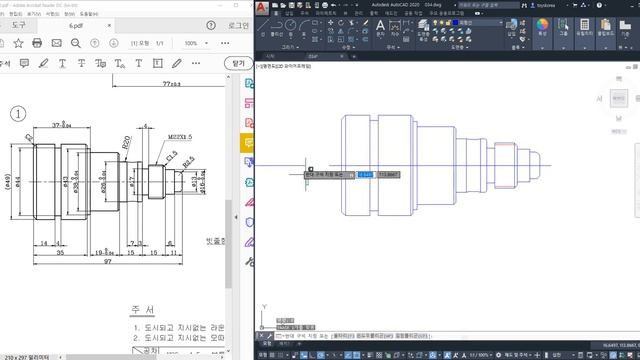This screenshot has height=360, width=640.
Task: Select the underline text tool in Acrobat
Action: coord(62,63)
